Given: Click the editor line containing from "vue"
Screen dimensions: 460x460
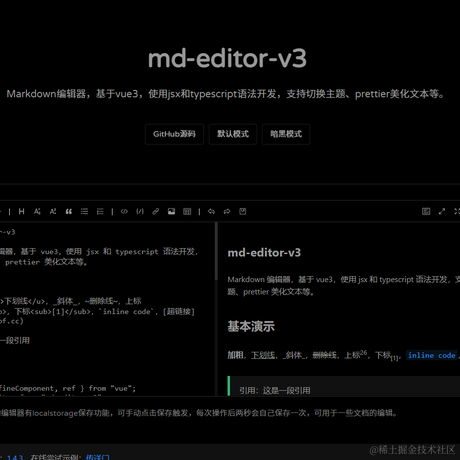Looking at the screenshot, I should [x=68, y=388].
